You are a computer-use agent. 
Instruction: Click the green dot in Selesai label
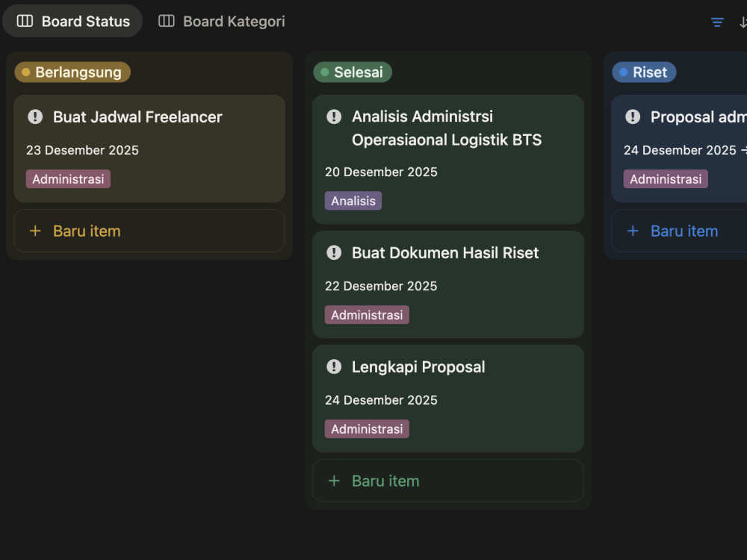click(x=324, y=72)
